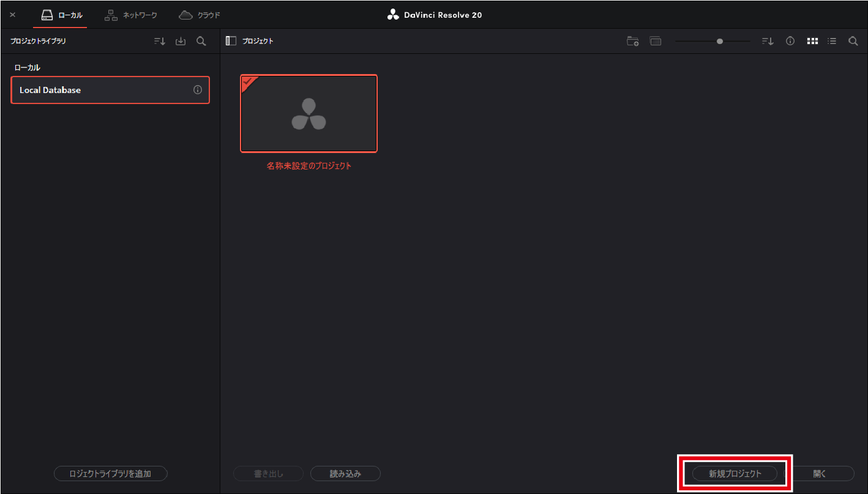The width and height of the screenshot is (868, 494).
Task: Search projects with the magnifier icon
Action: tap(853, 41)
